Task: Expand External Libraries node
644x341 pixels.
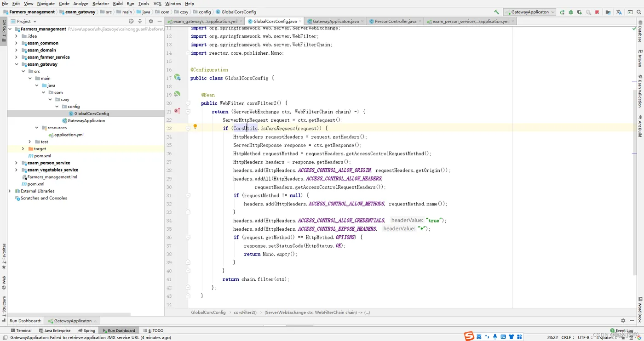Action: (x=10, y=191)
